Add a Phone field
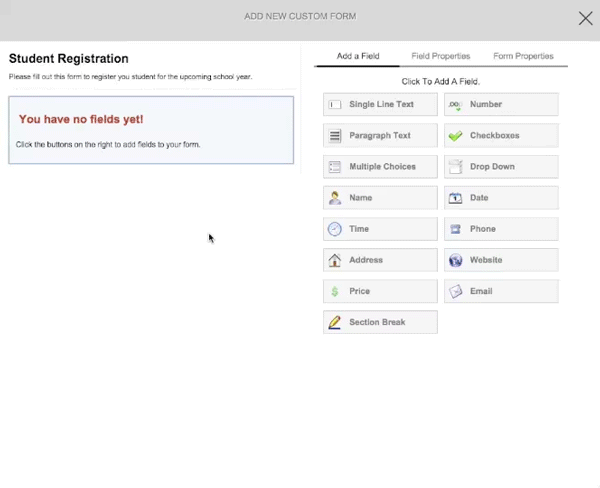This screenshot has width=600, height=488. click(501, 229)
